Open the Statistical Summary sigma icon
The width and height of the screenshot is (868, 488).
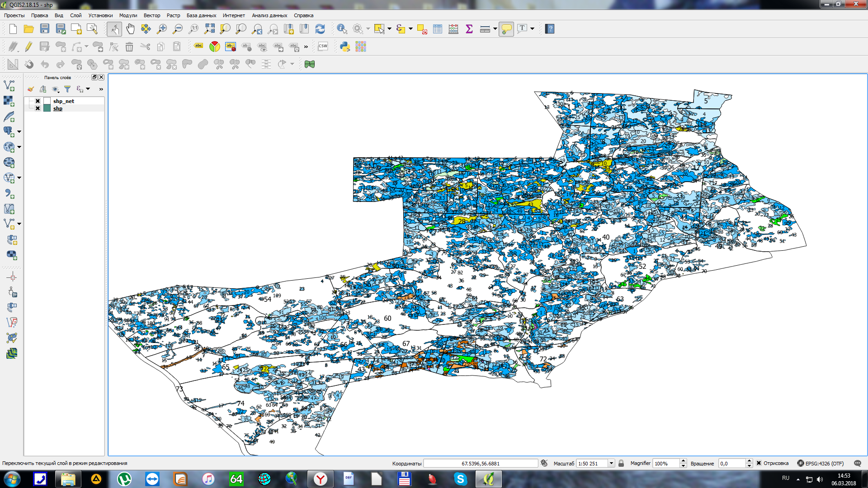point(469,29)
